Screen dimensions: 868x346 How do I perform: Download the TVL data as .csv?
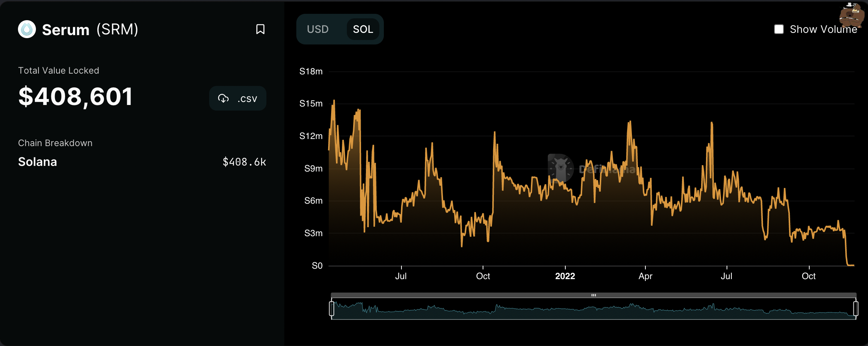pyautogui.click(x=238, y=98)
